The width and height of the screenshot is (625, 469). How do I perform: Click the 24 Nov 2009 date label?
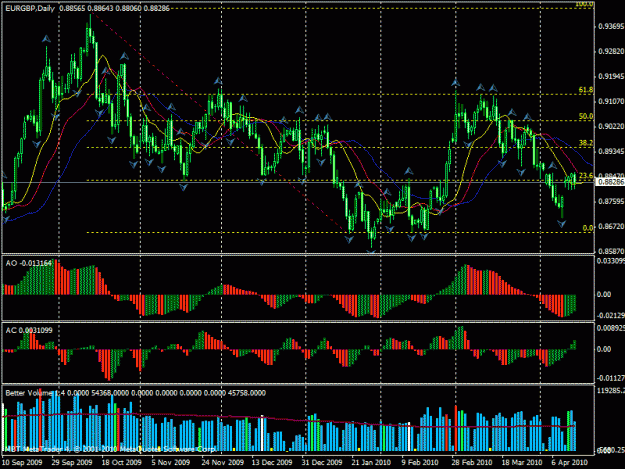click(x=222, y=462)
